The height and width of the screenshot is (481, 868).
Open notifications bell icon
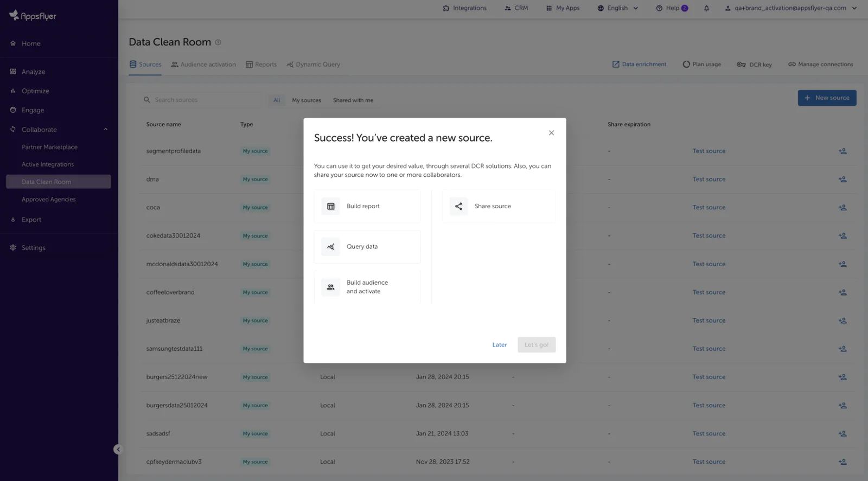click(x=706, y=8)
